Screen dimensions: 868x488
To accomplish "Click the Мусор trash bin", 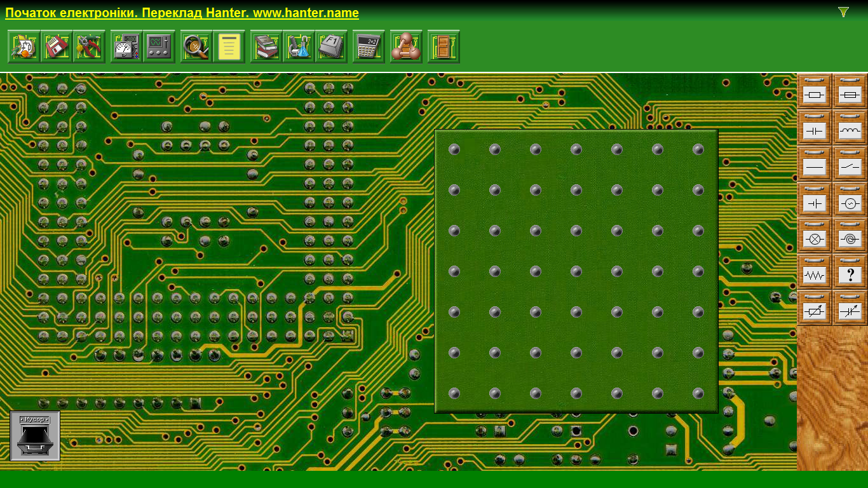I will (x=35, y=436).
